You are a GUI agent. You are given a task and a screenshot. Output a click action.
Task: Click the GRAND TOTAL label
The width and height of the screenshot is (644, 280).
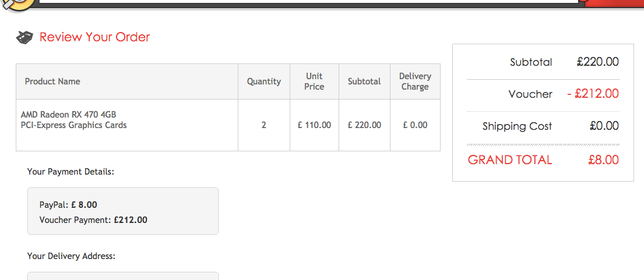(x=510, y=160)
